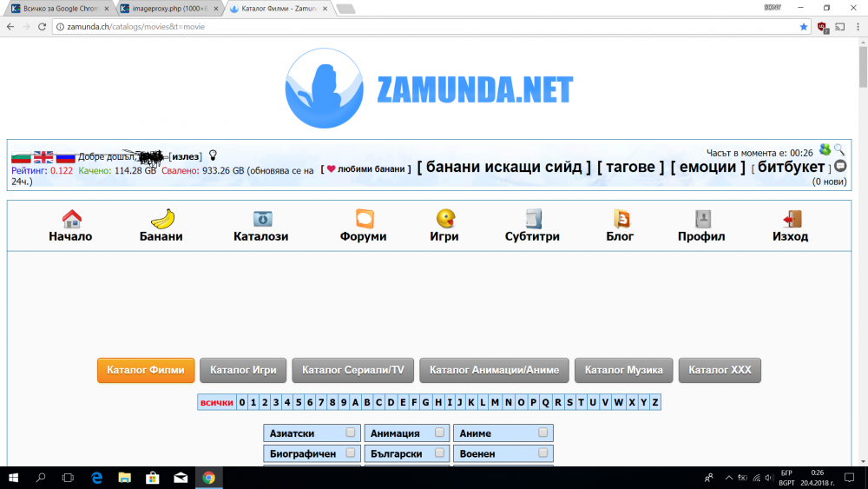Toggle the Аниме genre checkbox
This screenshot has height=489, width=868.
pos(543,433)
